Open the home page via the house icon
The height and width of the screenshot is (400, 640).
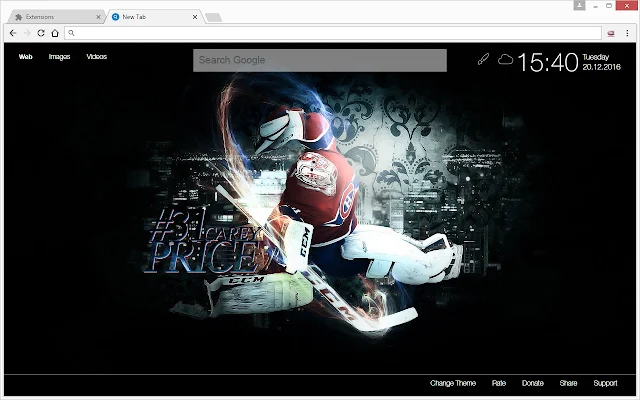[x=55, y=33]
